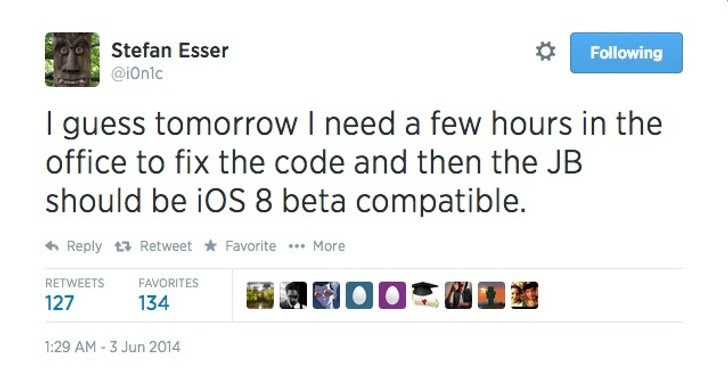728x387 pixels.
Task: Open the two-people photo avatar
Action: coord(525,295)
